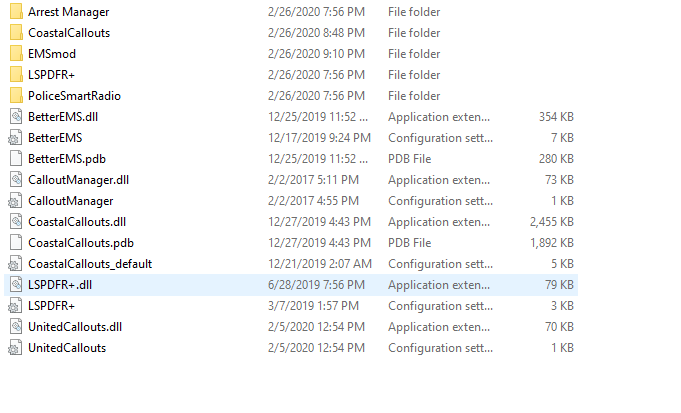Select the CalloutManager configuration file icon
Image resolution: width=681 pixels, height=413 pixels.
click(x=15, y=201)
